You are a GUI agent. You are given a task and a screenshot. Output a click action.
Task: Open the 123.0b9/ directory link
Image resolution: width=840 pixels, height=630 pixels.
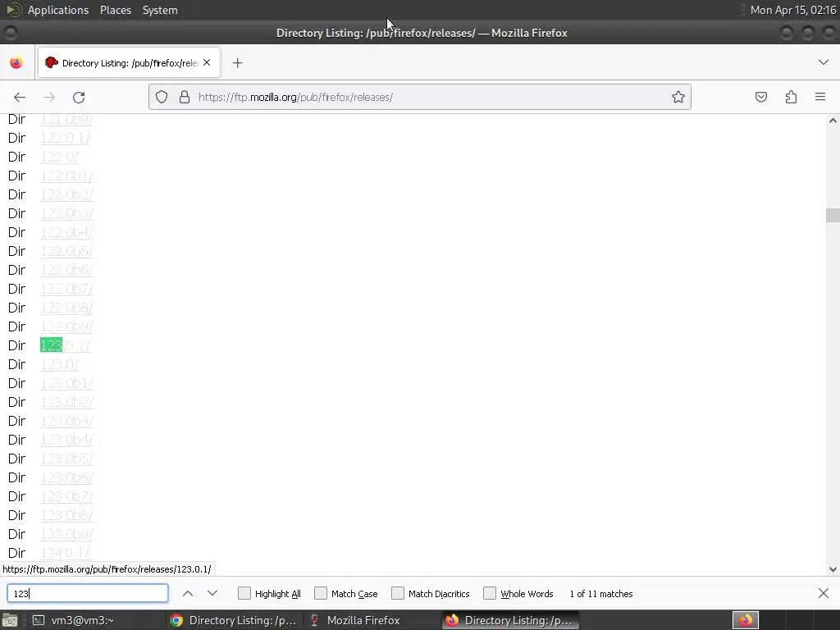67,534
